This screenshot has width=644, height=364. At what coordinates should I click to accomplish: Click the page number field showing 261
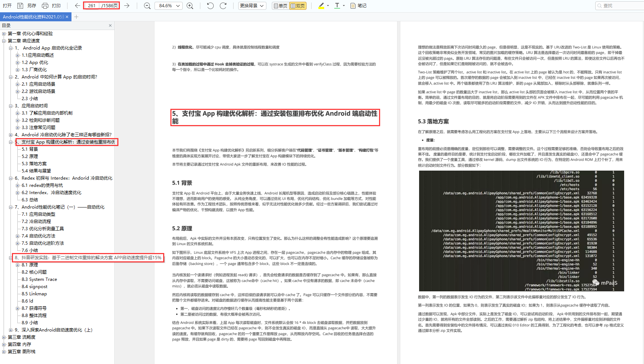coord(92,6)
